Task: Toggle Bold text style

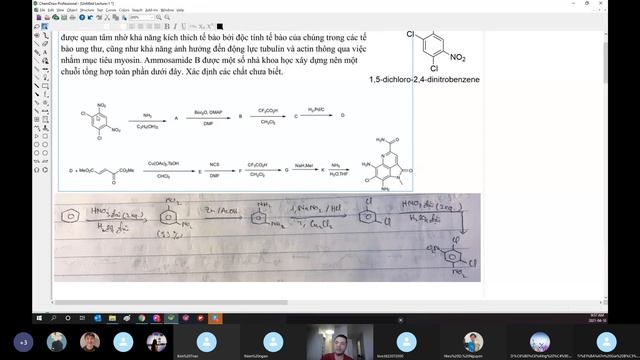Action: point(167,27)
